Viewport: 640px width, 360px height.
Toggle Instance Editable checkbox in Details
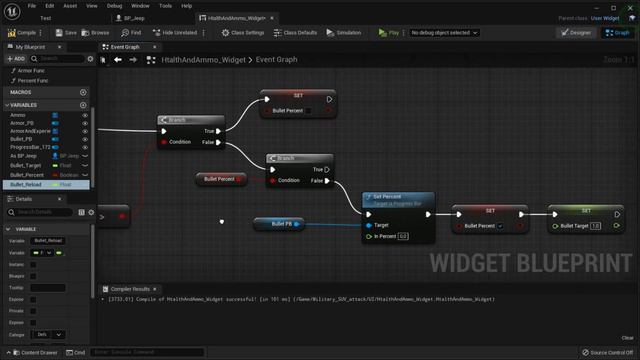pyautogui.click(x=33, y=264)
